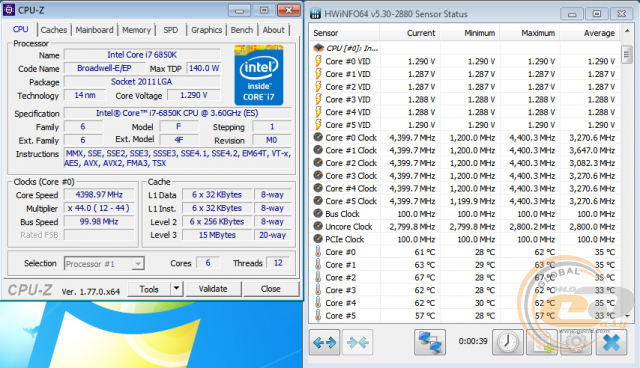The width and height of the screenshot is (640, 368).
Task: Reset the HWiNFO clock timer icon
Action: 508,342
